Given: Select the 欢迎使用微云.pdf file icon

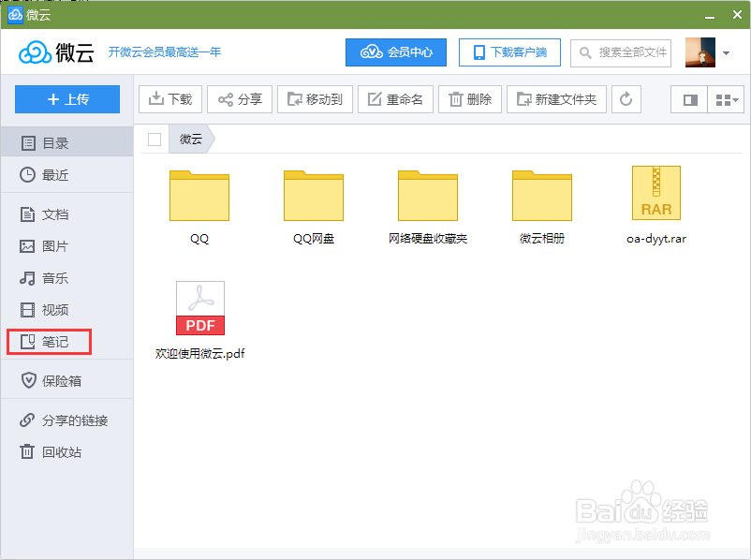Looking at the screenshot, I should 200,308.
